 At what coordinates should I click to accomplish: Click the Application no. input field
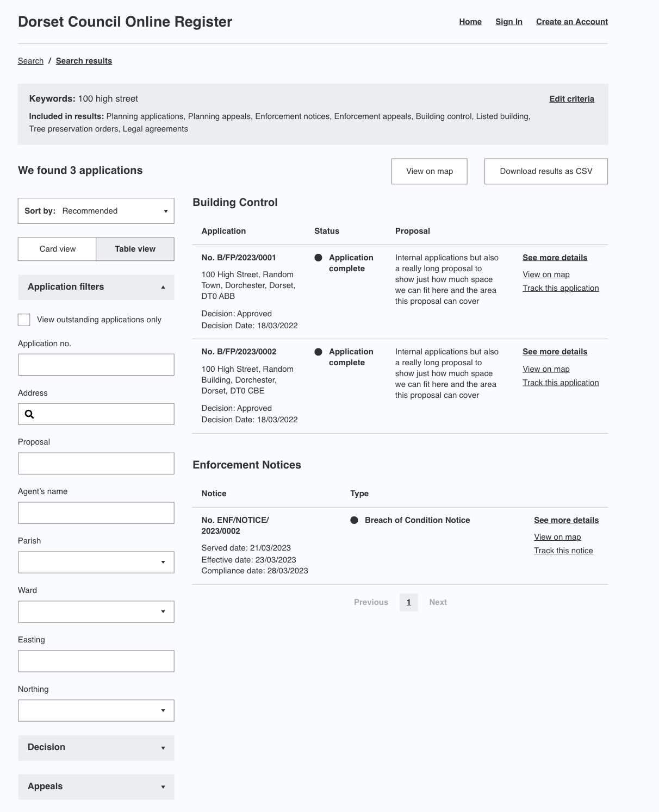tap(96, 364)
